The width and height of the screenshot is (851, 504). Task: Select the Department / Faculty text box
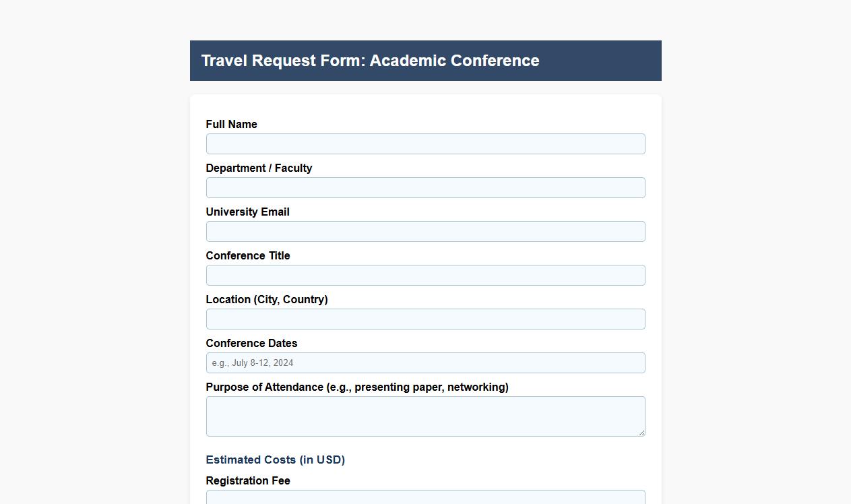tap(425, 187)
